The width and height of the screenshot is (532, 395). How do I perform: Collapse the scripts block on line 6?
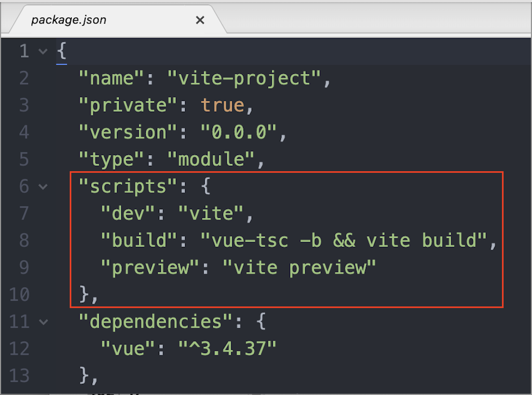coord(42,186)
